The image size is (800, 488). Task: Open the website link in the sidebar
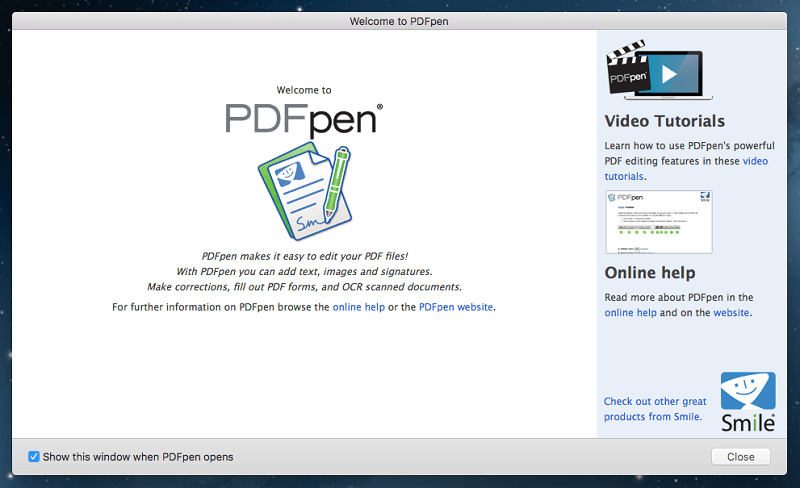click(731, 312)
